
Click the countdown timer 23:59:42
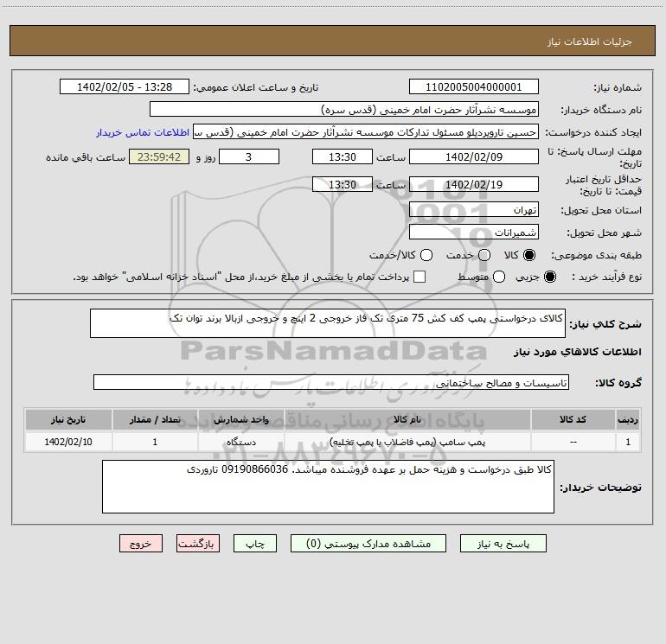pyautogui.click(x=159, y=156)
